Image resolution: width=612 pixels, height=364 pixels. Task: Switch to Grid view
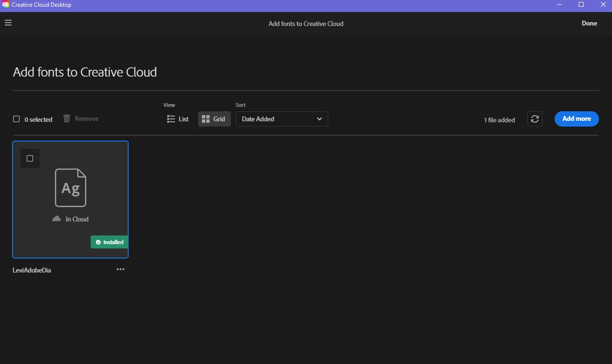coord(214,119)
